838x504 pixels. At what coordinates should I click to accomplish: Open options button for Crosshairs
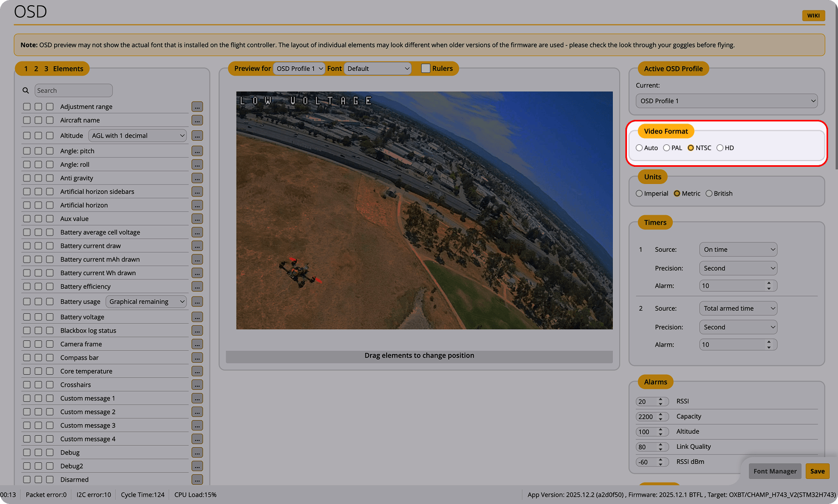click(x=197, y=385)
